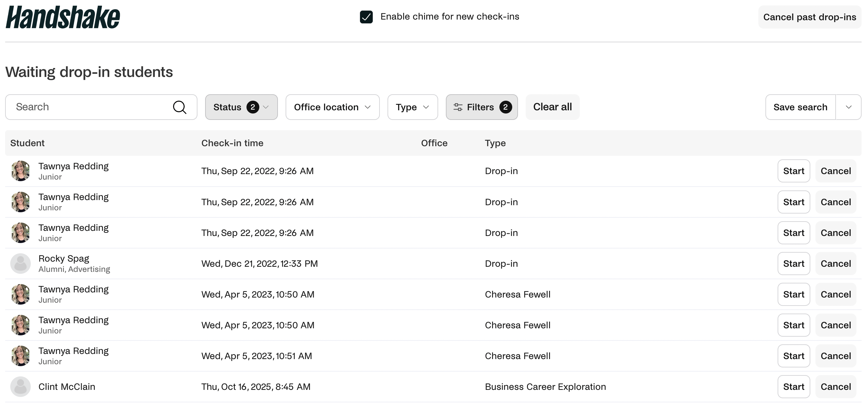This screenshot has height=420, width=868.
Task: Start Rocky Spag's drop-in
Action: pos(794,264)
